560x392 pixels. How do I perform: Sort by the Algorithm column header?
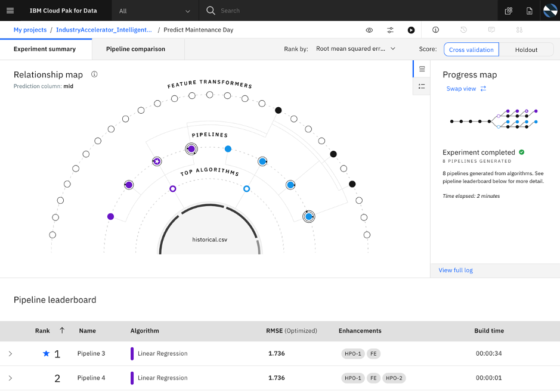145,331
